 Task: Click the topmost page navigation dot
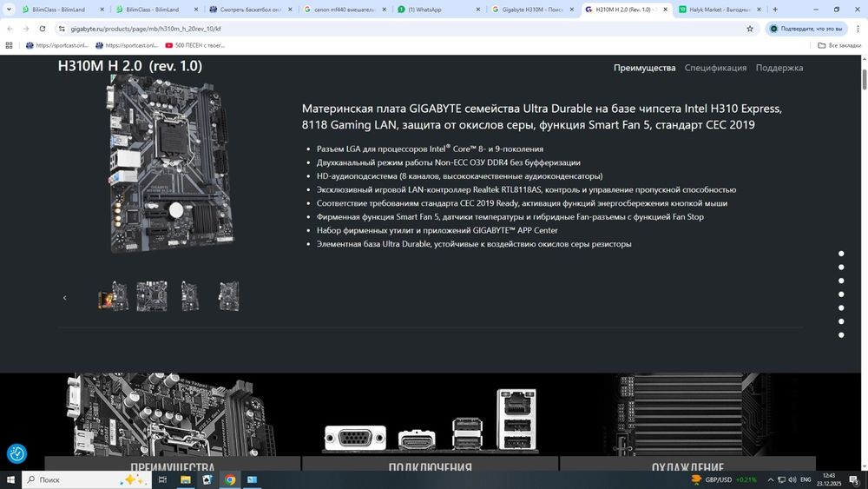tap(841, 254)
